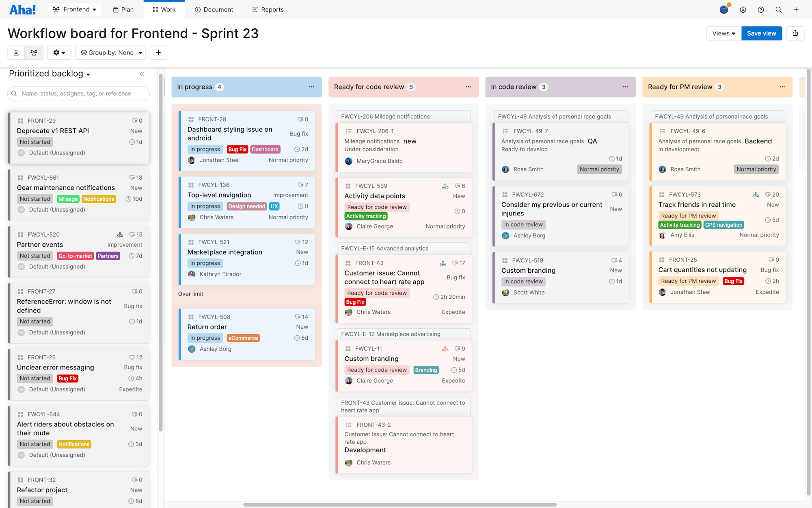Click hierarchy icon on FWCYL-539 card
812x508 pixels.
(x=445, y=186)
